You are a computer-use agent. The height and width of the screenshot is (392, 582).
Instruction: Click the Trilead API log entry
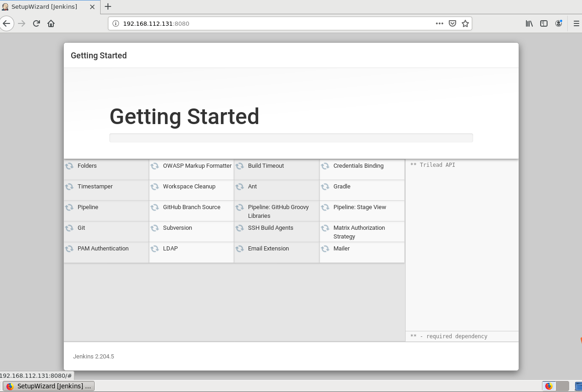433,165
